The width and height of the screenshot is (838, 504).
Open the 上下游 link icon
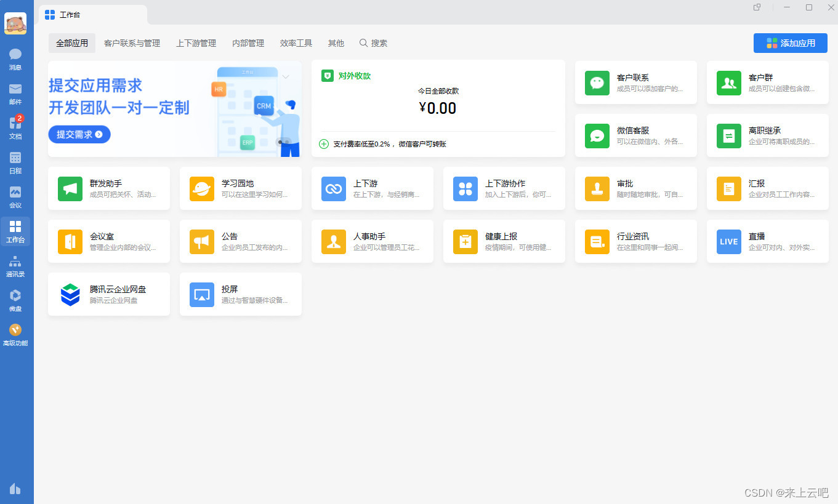coord(334,188)
